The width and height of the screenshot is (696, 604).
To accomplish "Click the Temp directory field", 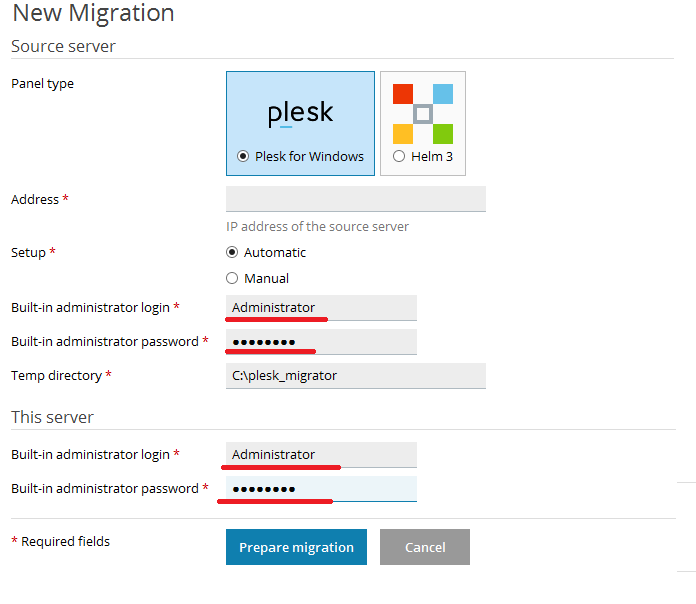I will (x=356, y=376).
